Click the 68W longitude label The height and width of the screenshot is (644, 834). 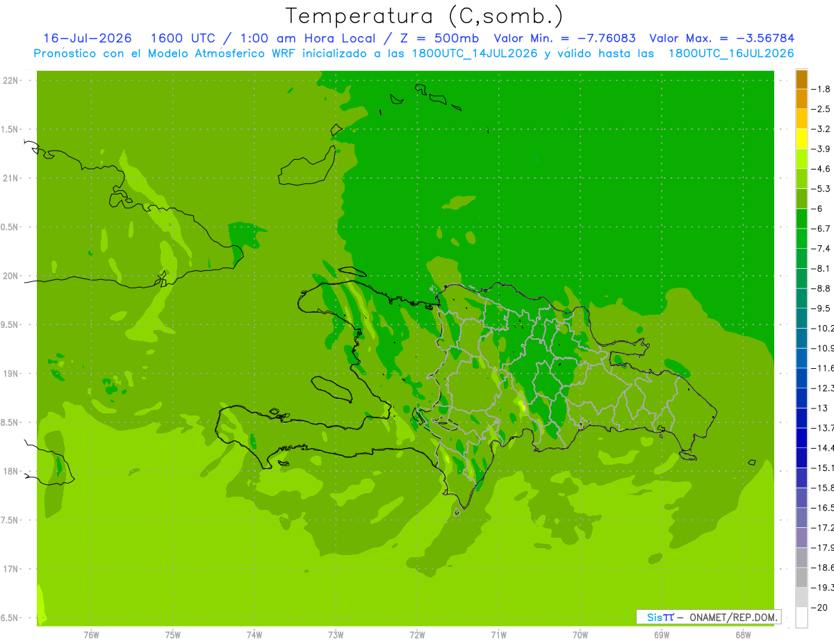click(742, 635)
